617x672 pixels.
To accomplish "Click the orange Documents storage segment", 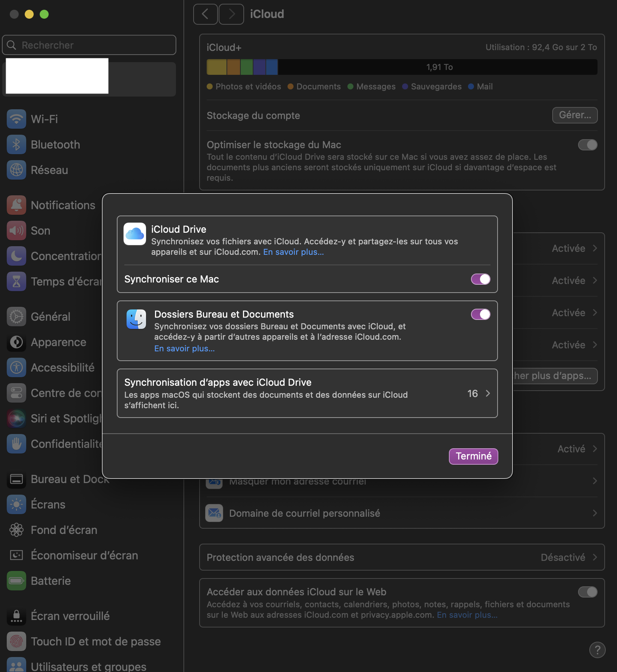I will click(x=234, y=67).
